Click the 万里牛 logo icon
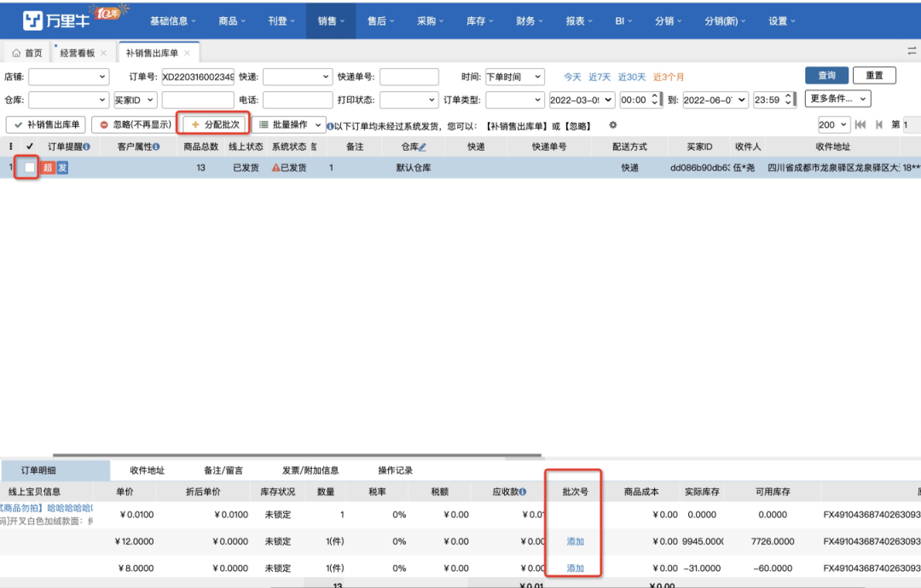Image resolution: width=921 pixels, height=588 pixels. [x=32, y=20]
